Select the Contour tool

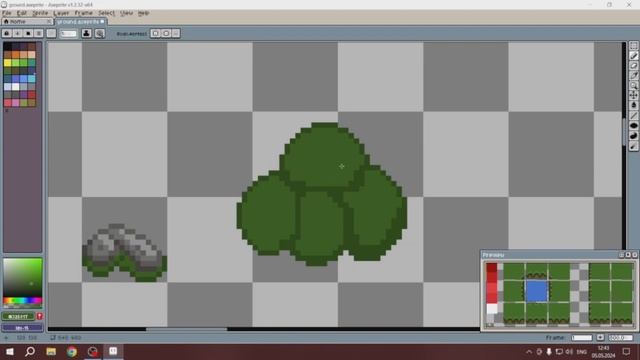click(633, 136)
